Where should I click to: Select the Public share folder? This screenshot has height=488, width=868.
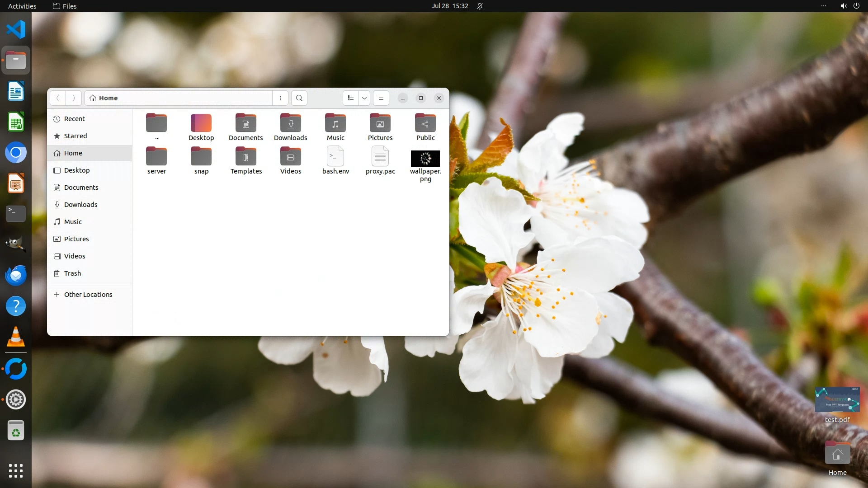425,123
